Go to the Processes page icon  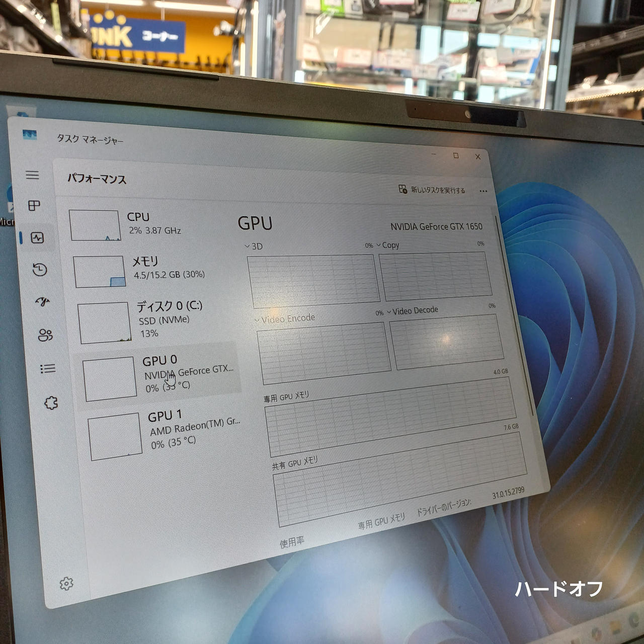coord(34,205)
